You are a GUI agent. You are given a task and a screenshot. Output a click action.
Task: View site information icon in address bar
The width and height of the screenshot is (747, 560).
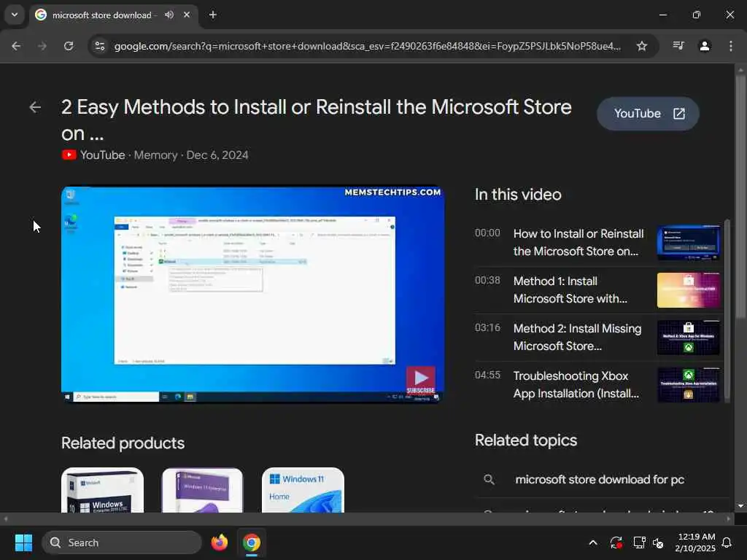(99, 46)
